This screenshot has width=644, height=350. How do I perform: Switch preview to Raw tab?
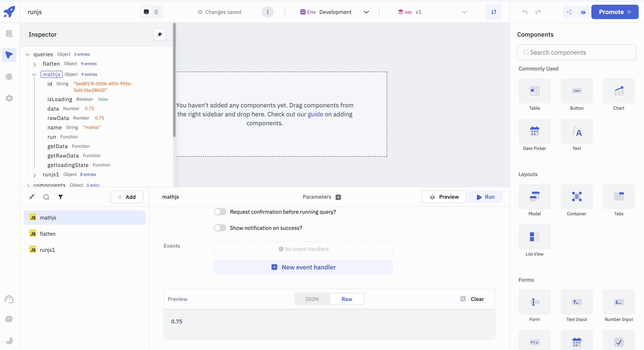(347, 299)
